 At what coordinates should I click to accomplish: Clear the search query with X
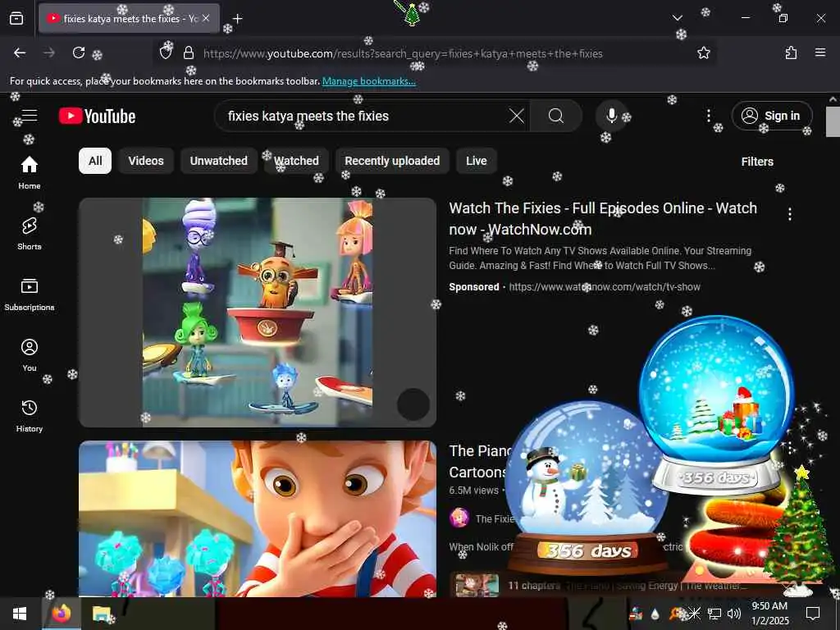(517, 116)
